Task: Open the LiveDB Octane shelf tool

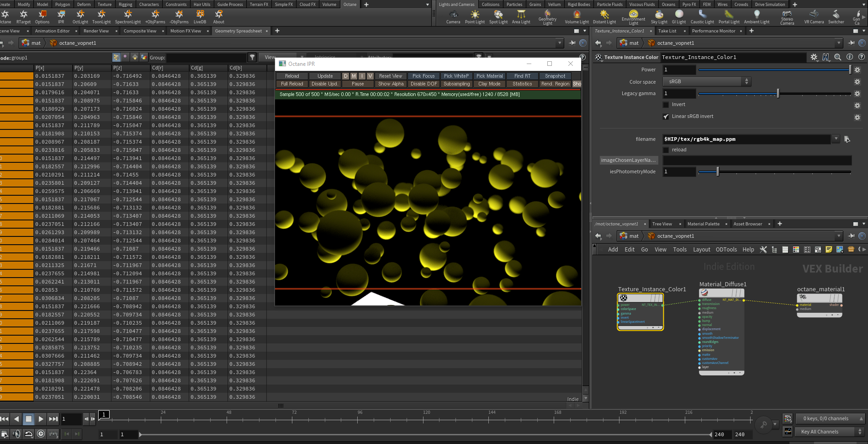Action: click(200, 17)
